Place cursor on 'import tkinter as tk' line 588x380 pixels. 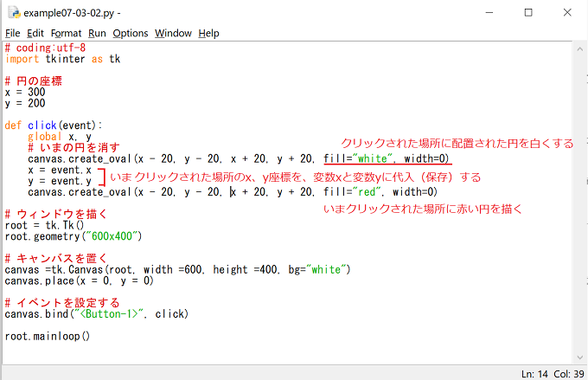click(62, 59)
